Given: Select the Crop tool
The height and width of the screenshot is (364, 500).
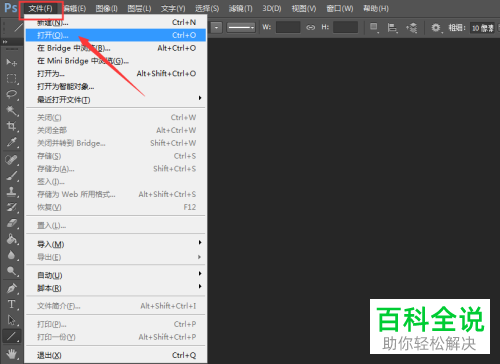Looking at the screenshot, I should [12, 126].
